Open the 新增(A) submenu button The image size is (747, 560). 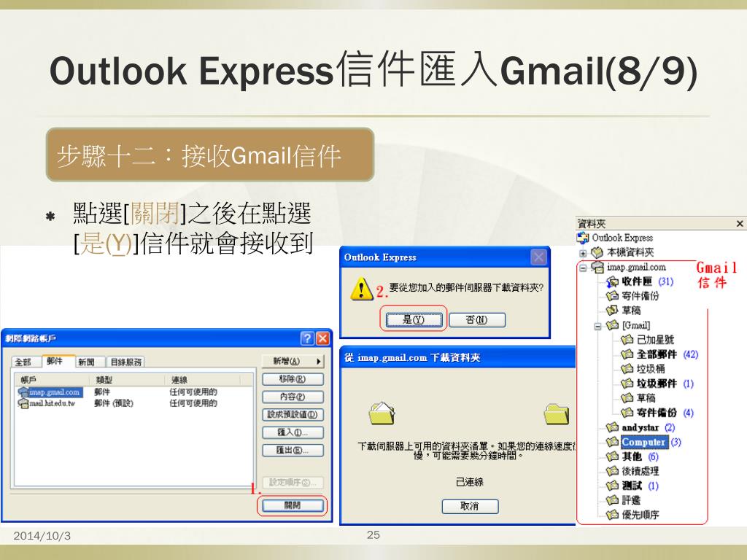click(293, 362)
